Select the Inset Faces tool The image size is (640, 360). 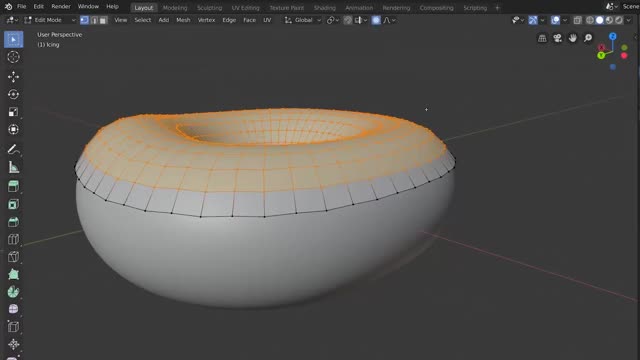coord(13,204)
